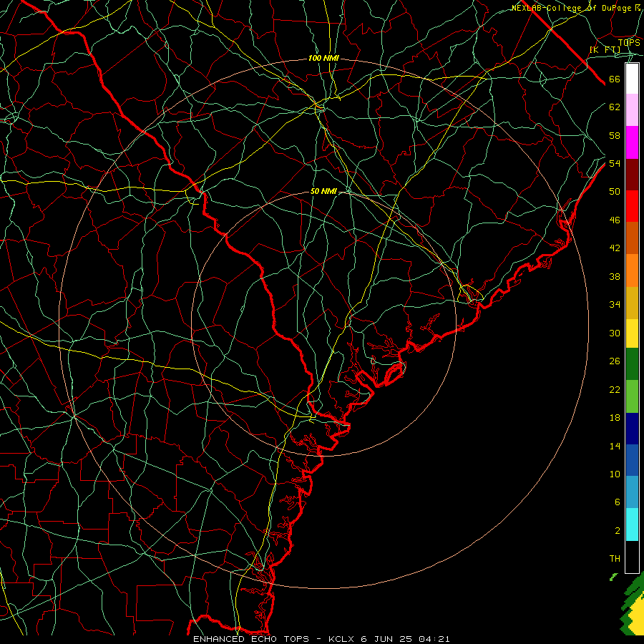Click the "NEXLAB-College of DuPage" credit text
Viewport: 644px width, 644px height.
point(572,8)
